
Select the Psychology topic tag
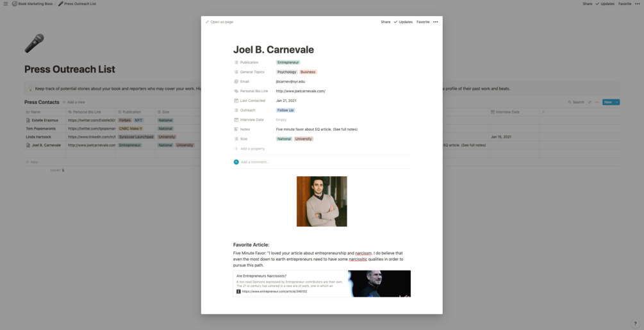(286, 72)
